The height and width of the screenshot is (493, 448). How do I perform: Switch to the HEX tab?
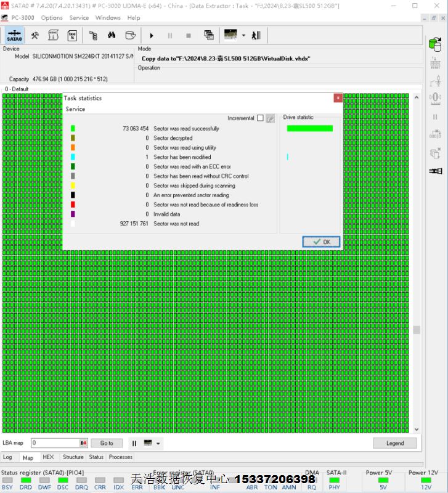48,457
